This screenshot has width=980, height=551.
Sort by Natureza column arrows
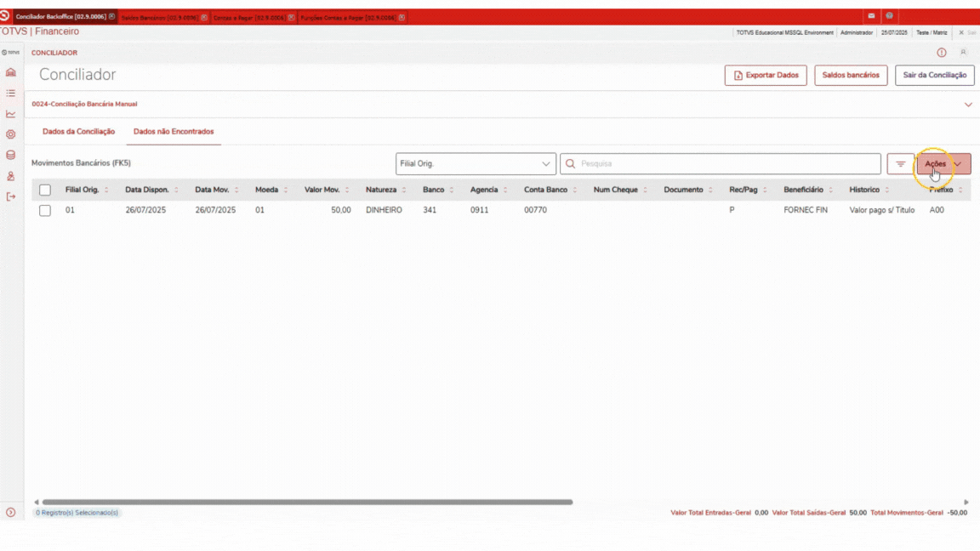(404, 190)
